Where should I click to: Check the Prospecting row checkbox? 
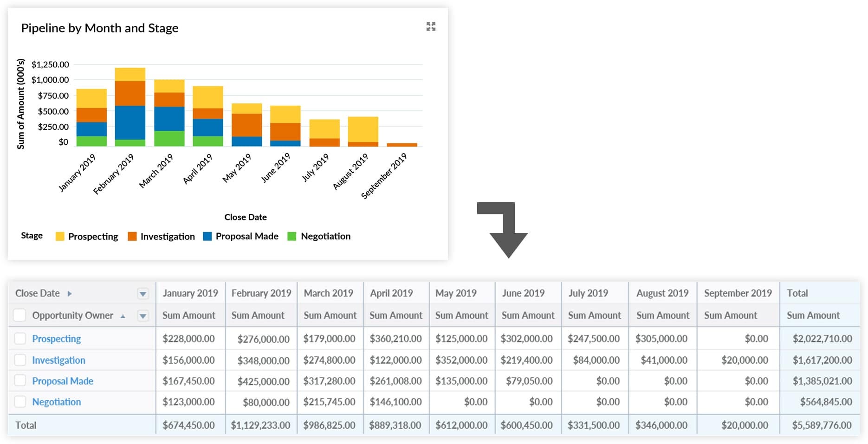point(19,339)
